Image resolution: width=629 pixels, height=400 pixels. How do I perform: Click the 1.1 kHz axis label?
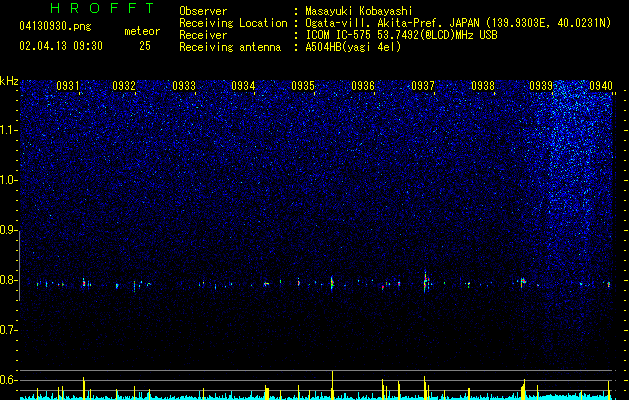9,131
